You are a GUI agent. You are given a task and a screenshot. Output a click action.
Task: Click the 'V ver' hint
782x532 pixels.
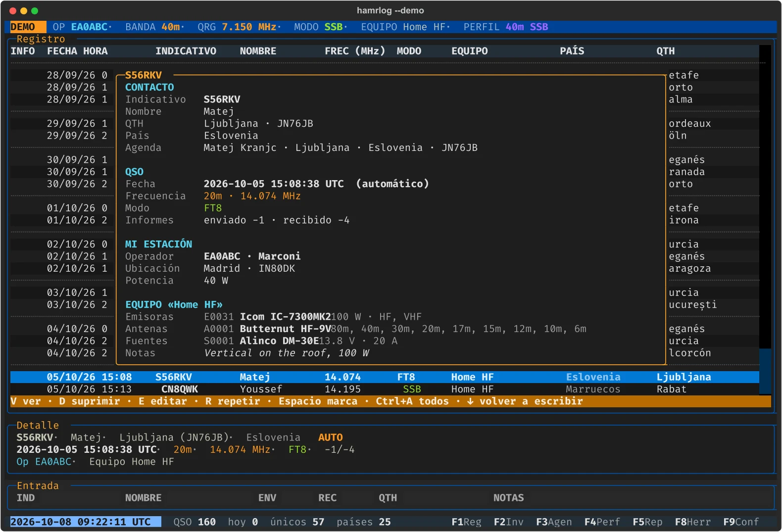(26, 401)
